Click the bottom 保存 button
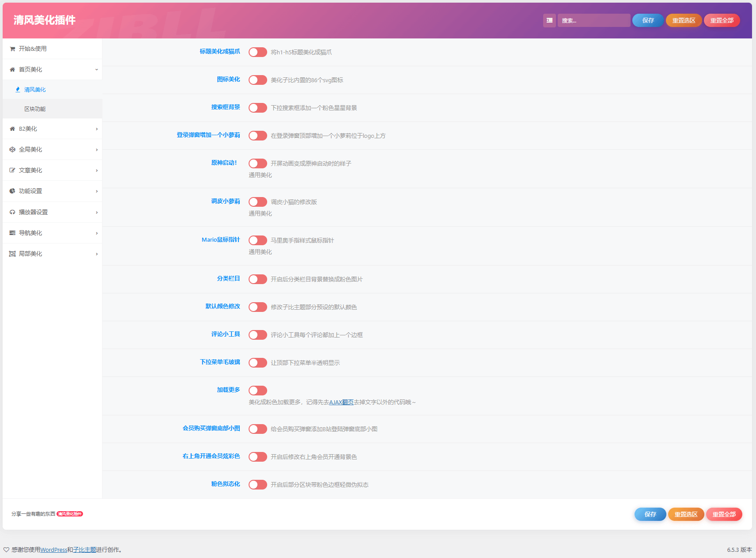The width and height of the screenshot is (756, 558). point(650,514)
